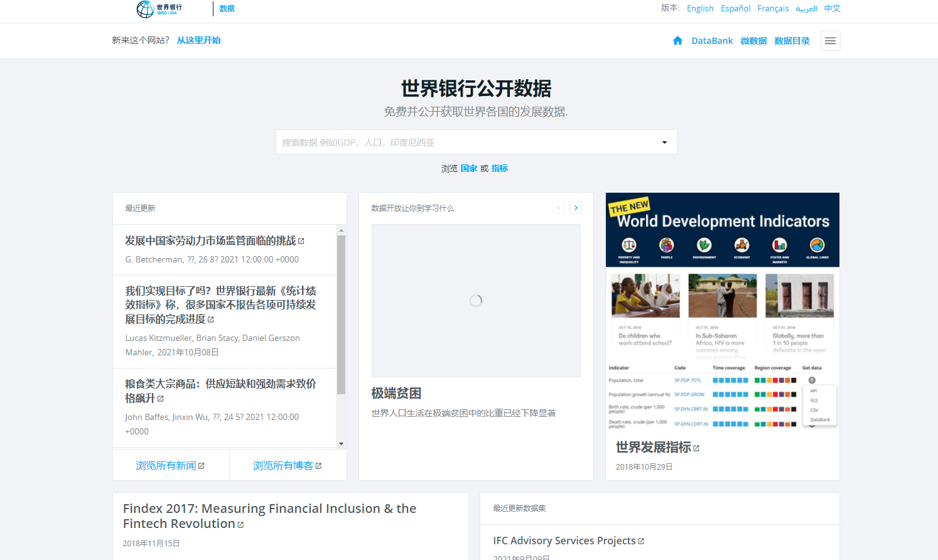Viewport: 938px width, 560px height.
Task: Click the 极端贫困 slide heading
Action: [396, 394]
